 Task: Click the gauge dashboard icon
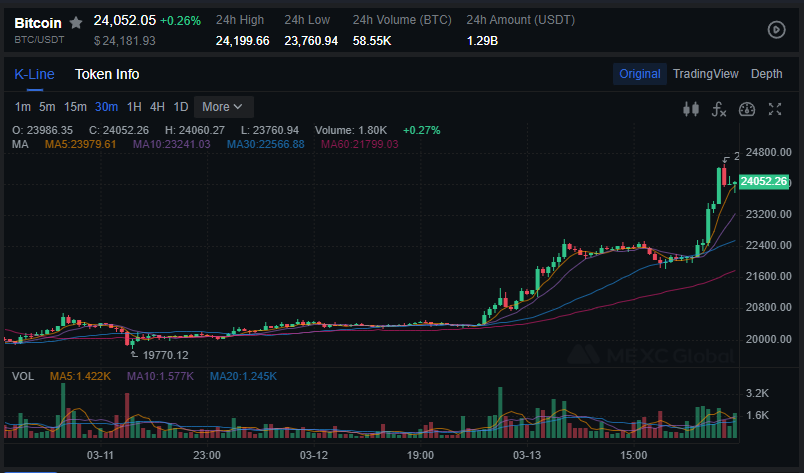click(x=746, y=109)
